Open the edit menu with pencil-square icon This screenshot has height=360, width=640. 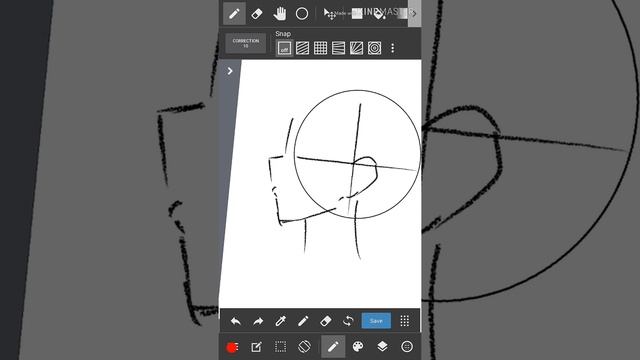(256, 347)
